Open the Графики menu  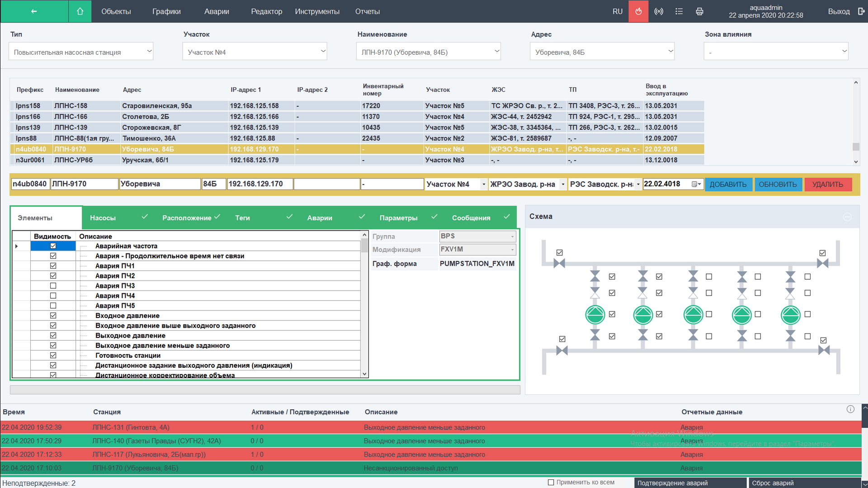click(x=166, y=11)
